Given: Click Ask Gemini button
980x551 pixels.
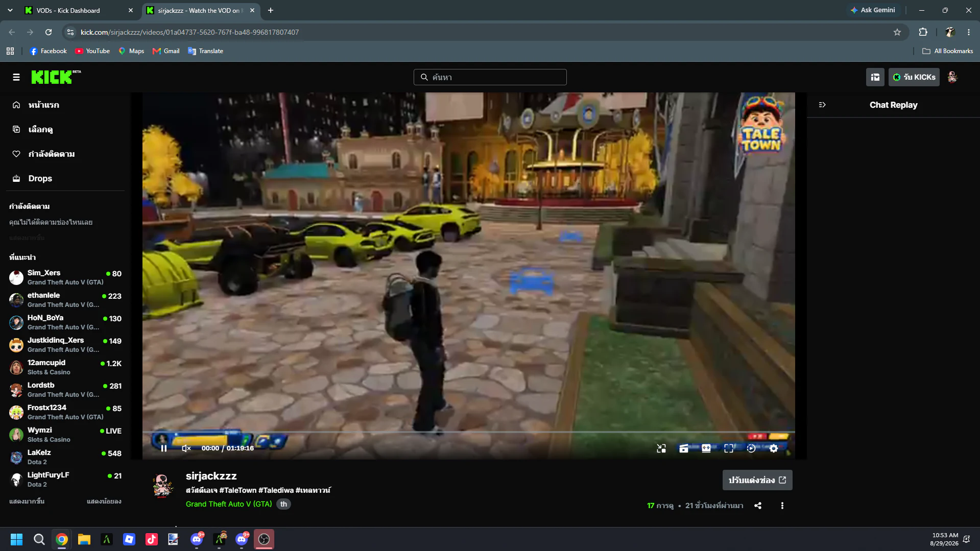Looking at the screenshot, I should [x=873, y=10].
